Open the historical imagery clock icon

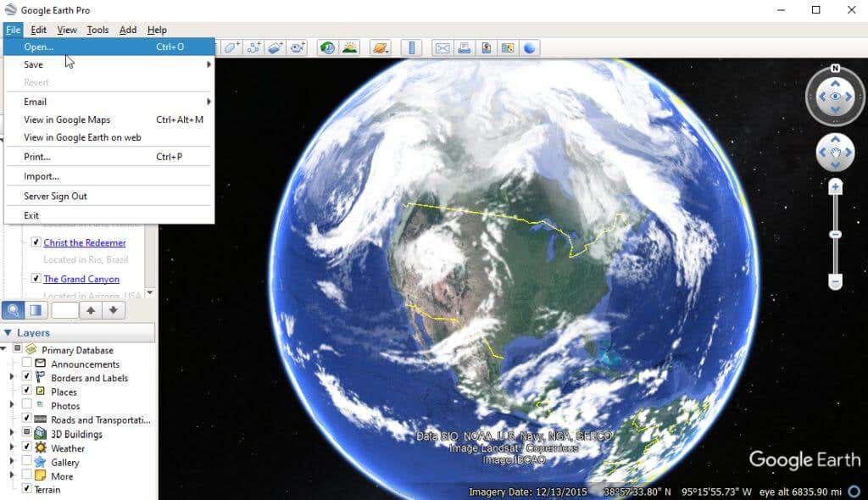(x=327, y=47)
